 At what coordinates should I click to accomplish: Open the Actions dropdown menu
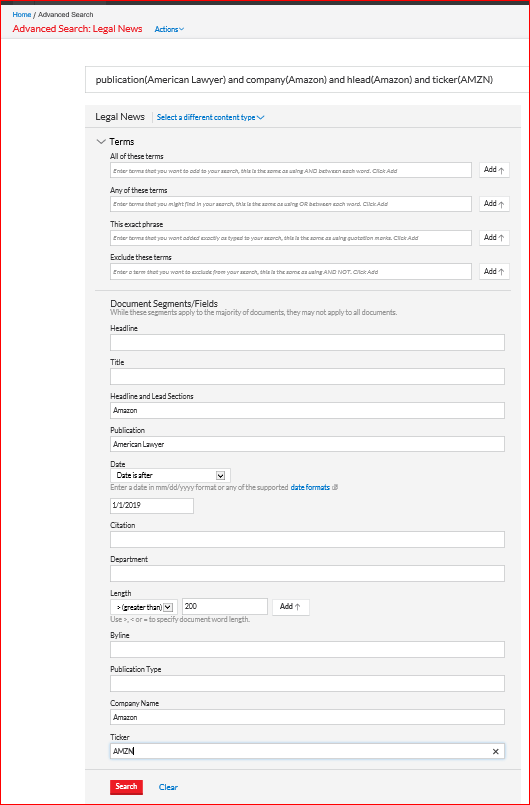[x=169, y=29]
